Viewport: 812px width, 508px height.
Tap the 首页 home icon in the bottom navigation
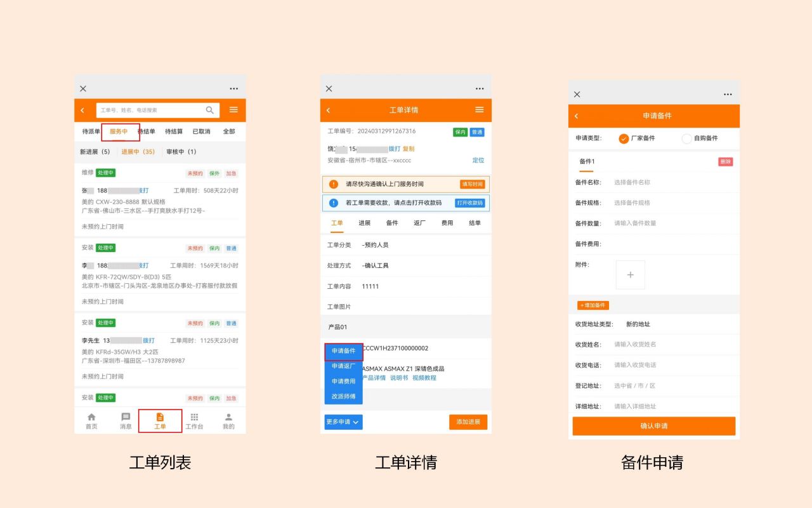coord(91,417)
